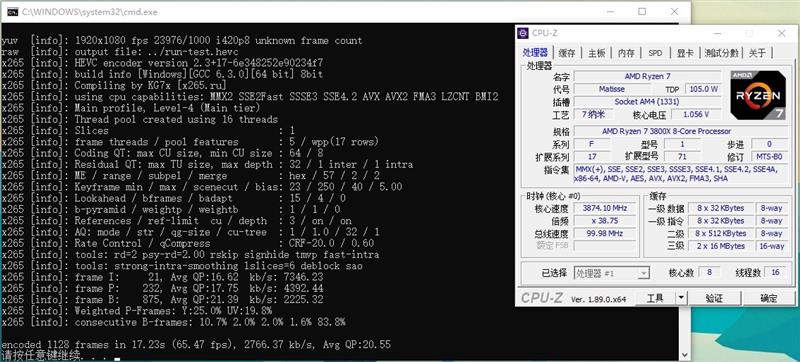Click the 验证 button
800x362 pixels.
point(714,298)
